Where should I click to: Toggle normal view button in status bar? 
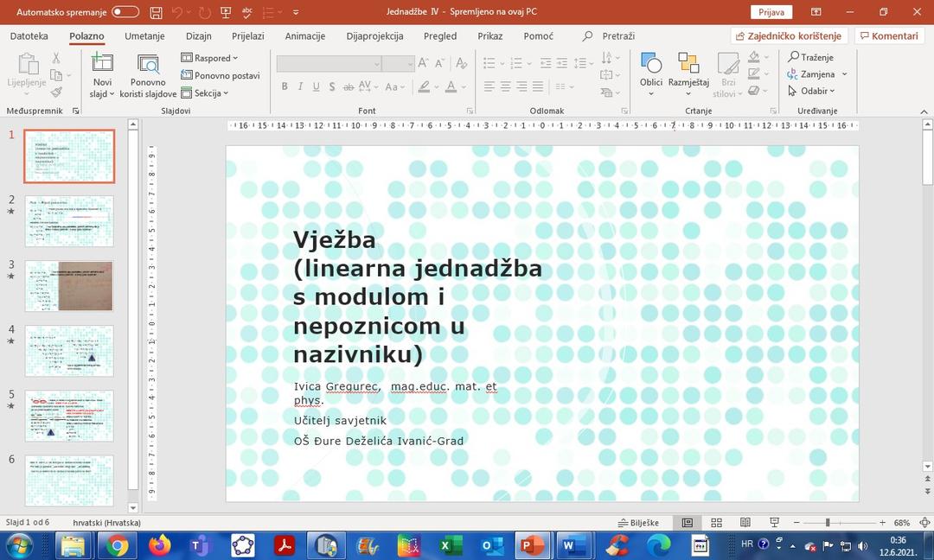point(688,523)
